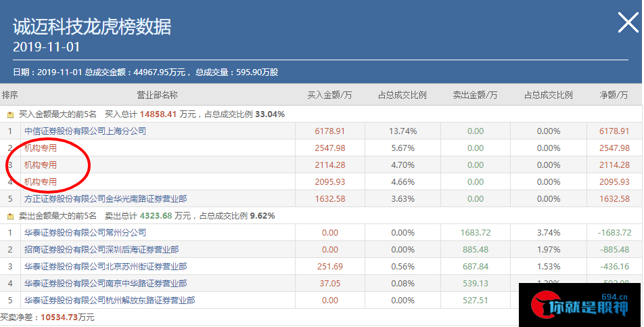Select net amount cell -885.48
644x327 pixels.
(x=614, y=249)
